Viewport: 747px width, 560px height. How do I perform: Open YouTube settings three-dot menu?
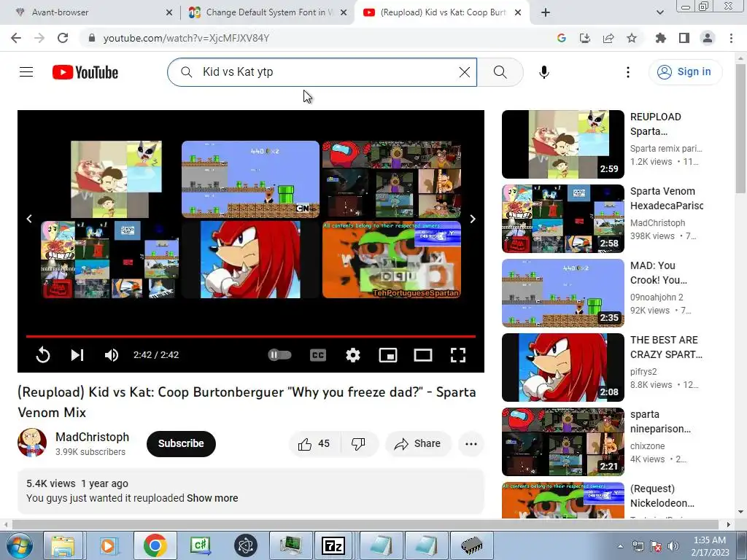pyautogui.click(x=628, y=72)
